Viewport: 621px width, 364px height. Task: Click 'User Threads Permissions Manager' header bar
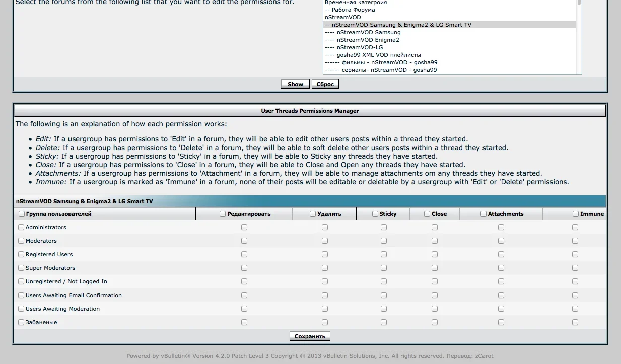310,111
